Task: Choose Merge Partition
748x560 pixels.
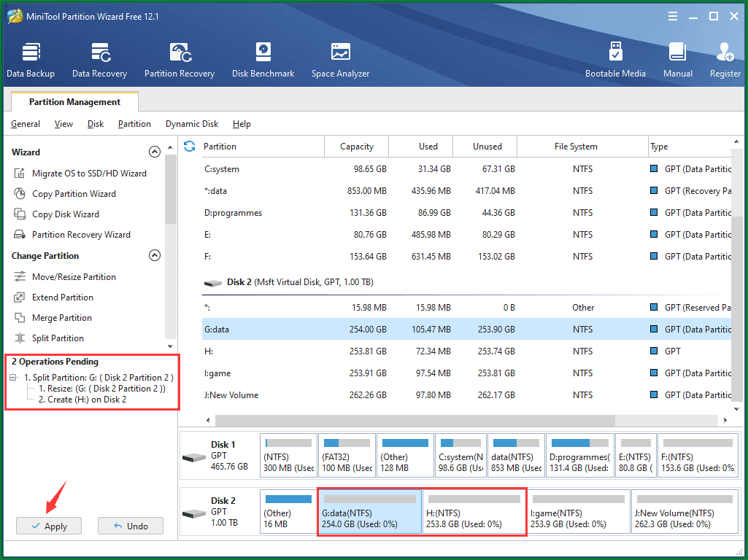Action: pos(61,318)
